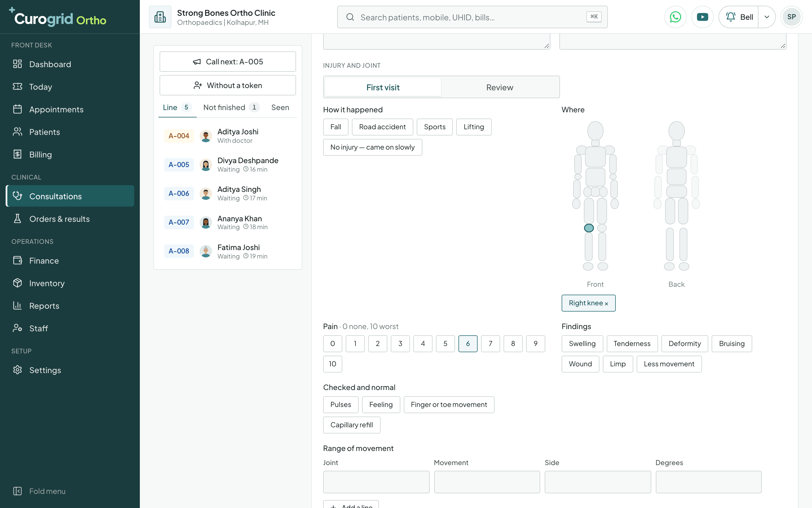Call next token A-005

[x=228, y=62]
